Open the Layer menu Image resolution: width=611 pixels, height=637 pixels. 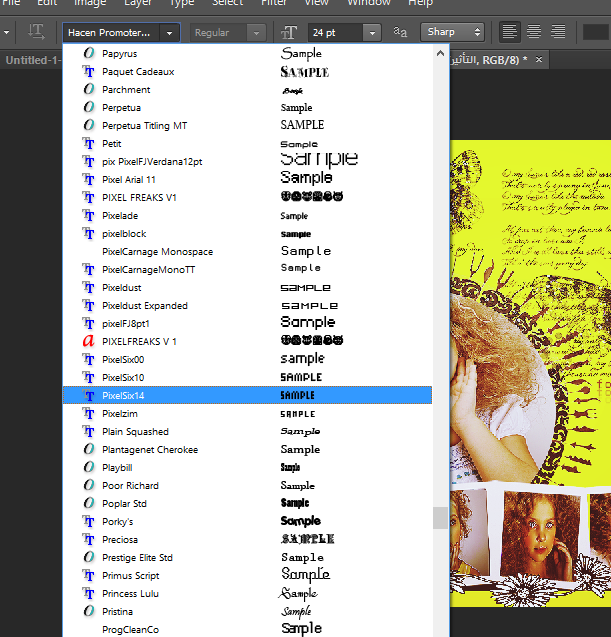tap(138, 3)
